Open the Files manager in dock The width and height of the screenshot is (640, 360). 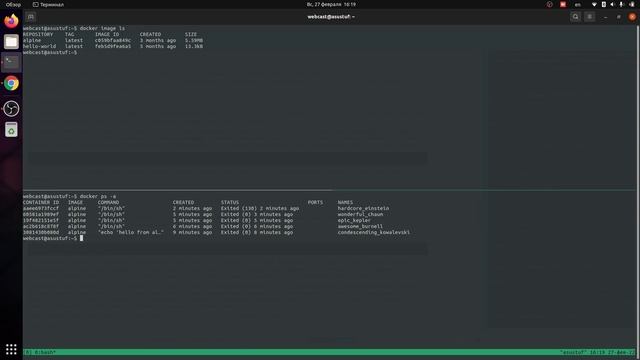pos(11,42)
